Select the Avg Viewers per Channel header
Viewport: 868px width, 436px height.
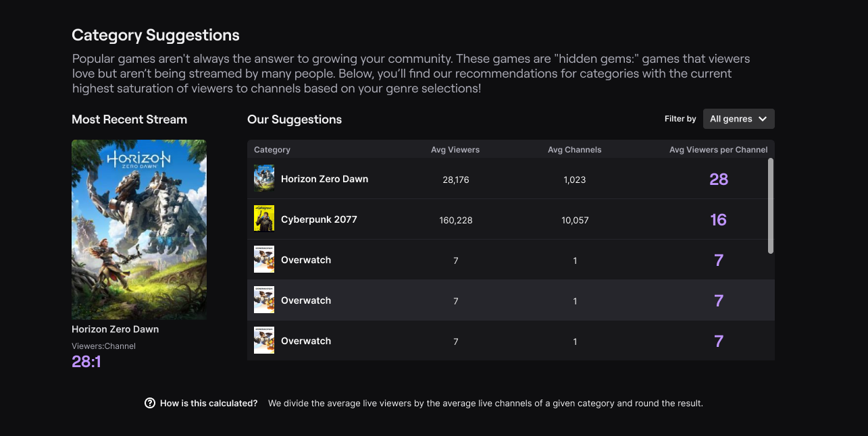click(x=718, y=149)
